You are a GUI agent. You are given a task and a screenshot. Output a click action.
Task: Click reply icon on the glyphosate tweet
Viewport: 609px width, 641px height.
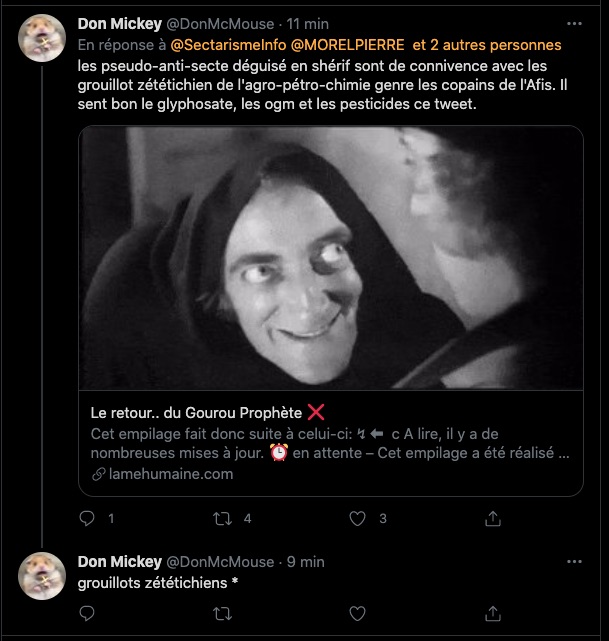point(86,519)
